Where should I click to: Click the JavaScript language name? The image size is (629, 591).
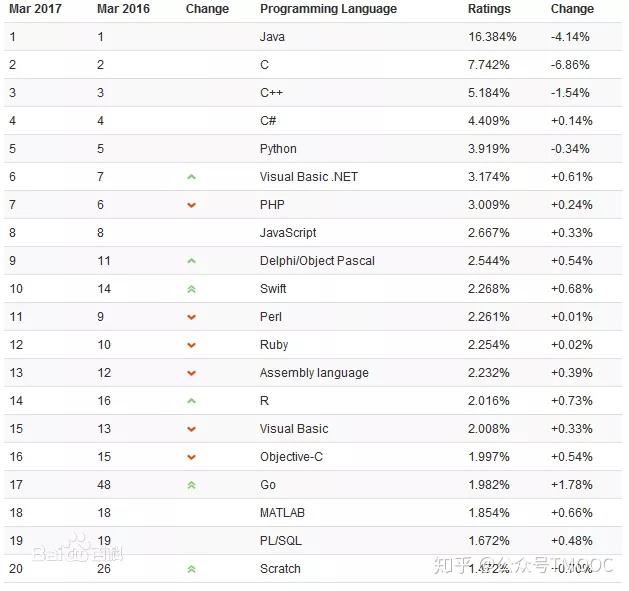click(x=288, y=233)
